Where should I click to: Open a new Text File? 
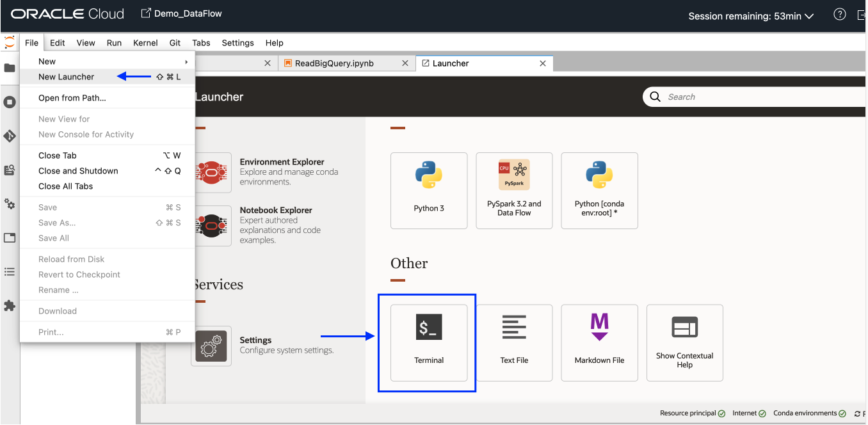pos(514,342)
